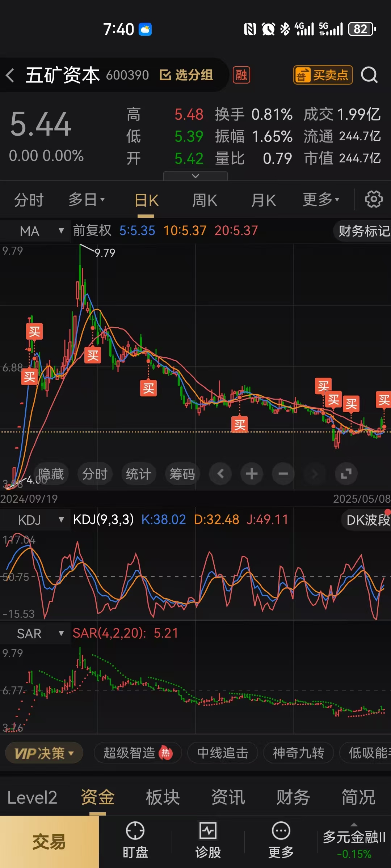The image size is (391, 868).
Task: Tap the 交易 trade button
Action: [x=49, y=842]
